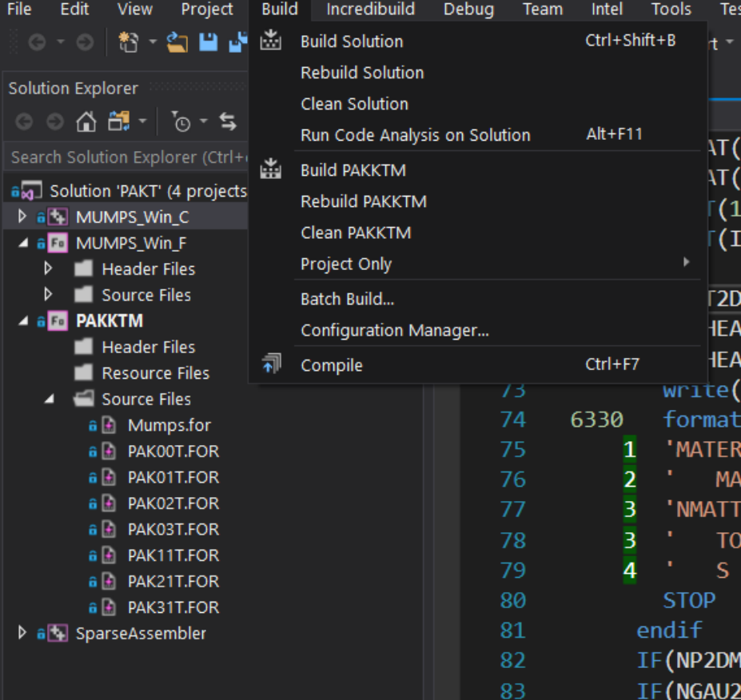The width and height of the screenshot is (741, 700).
Task: Click the STOP statement on line 80
Action: 689,600
